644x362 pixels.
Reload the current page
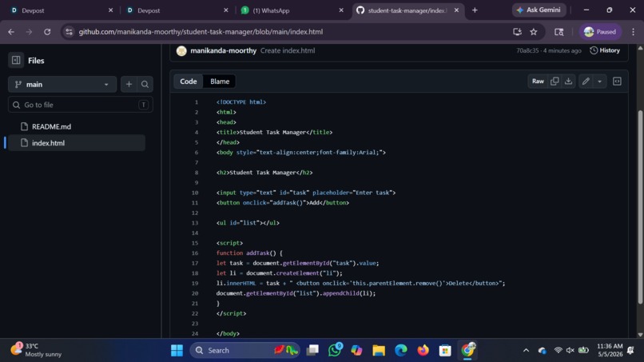[47, 32]
